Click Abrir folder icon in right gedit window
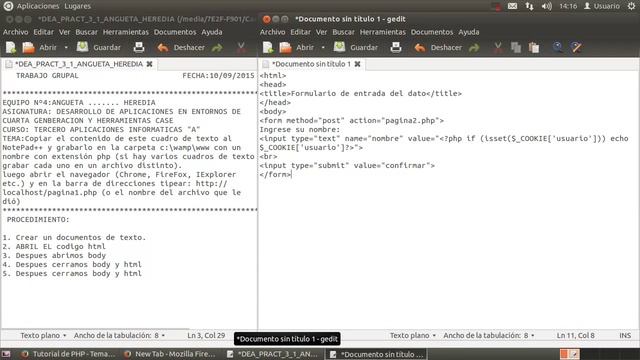The height and width of the screenshot is (360, 640). click(x=286, y=48)
